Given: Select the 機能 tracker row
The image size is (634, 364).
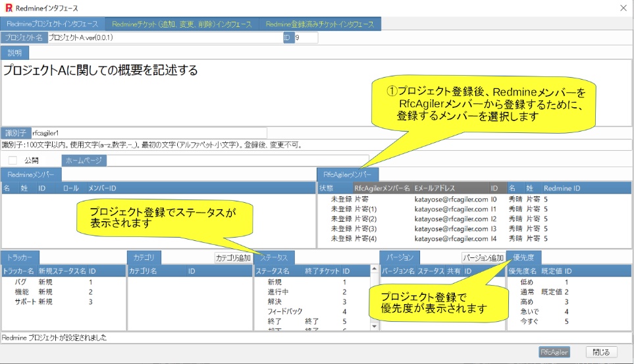Looking at the screenshot, I should click(63, 292).
